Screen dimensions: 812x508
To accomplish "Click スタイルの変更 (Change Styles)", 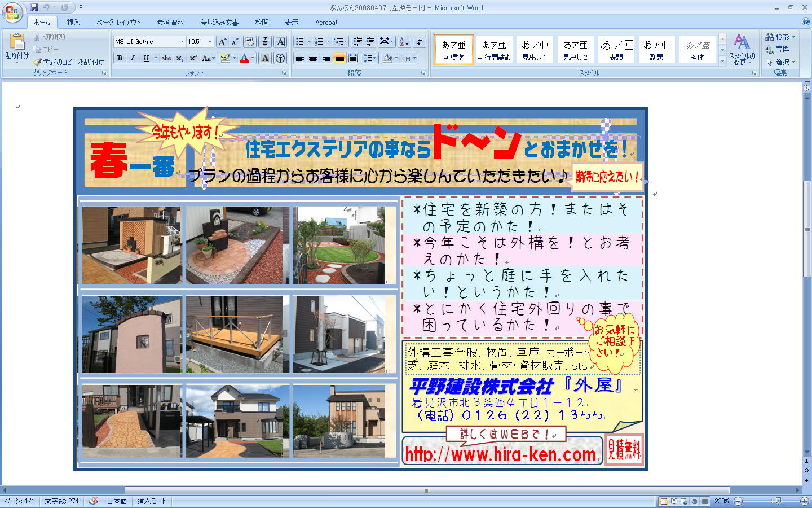I will 742,50.
